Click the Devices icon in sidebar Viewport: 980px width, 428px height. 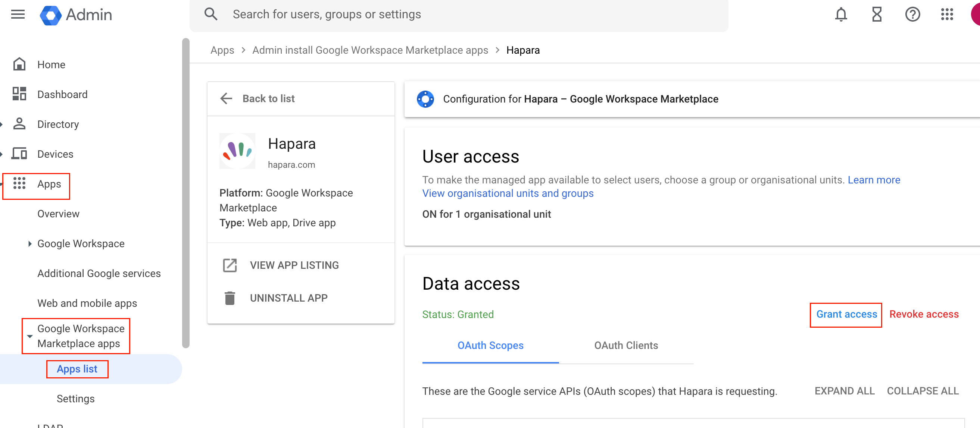(x=19, y=154)
